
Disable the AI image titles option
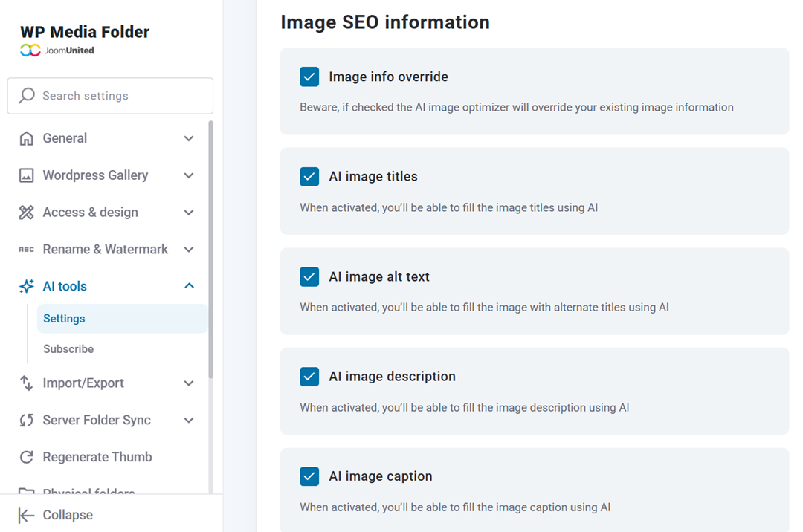tap(309, 177)
